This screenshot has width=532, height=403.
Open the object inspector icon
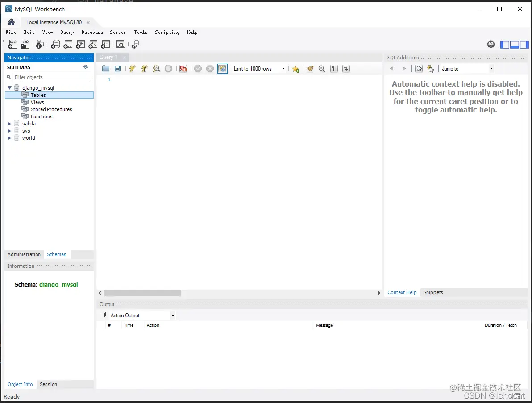pyautogui.click(x=40, y=44)
